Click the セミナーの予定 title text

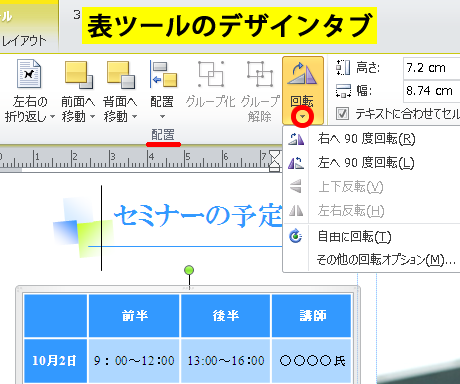click(198, 215)
